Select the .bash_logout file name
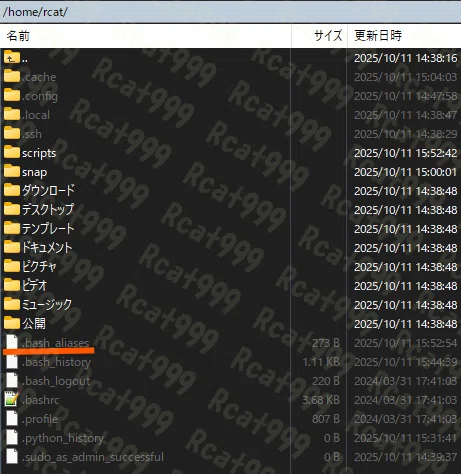Screen dimensions: 461x474 pos(56,381)
